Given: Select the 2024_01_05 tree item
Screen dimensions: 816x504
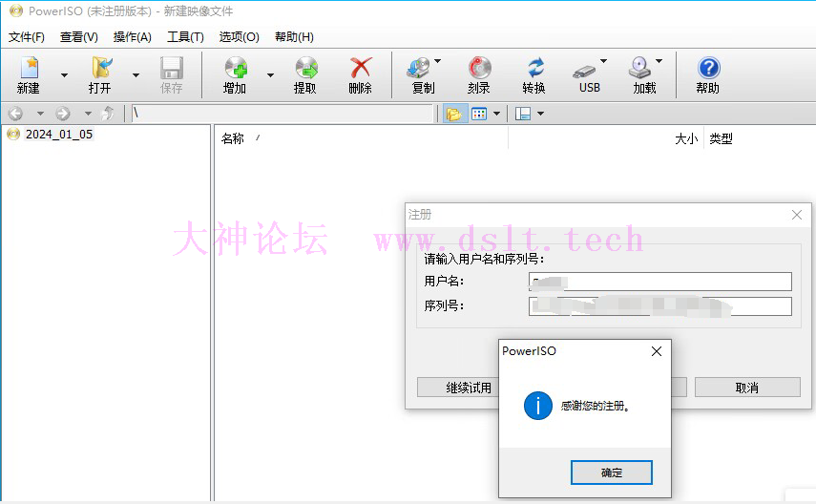Looking at the screenshot, I should (58, 135).
